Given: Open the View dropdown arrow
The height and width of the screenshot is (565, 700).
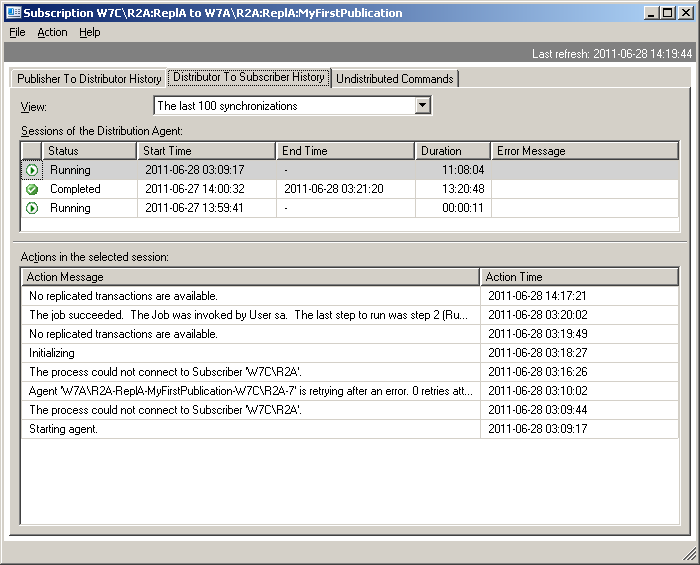Looking at the screenshot, I should 422,106.
